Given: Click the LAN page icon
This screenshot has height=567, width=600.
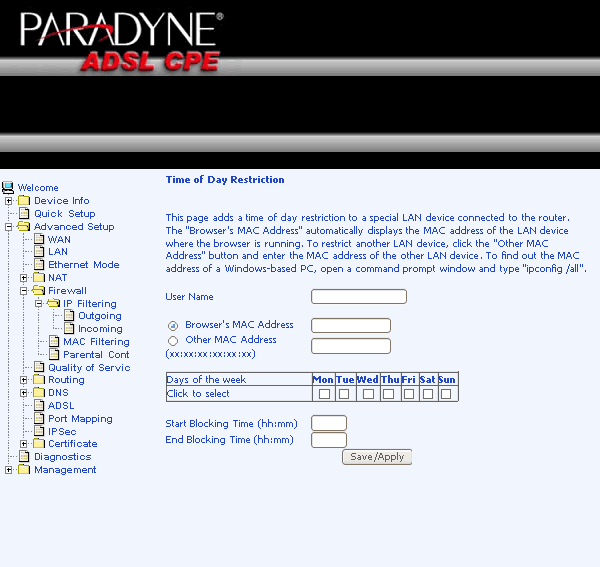Looking at the screenshot, I should point(39,251).
